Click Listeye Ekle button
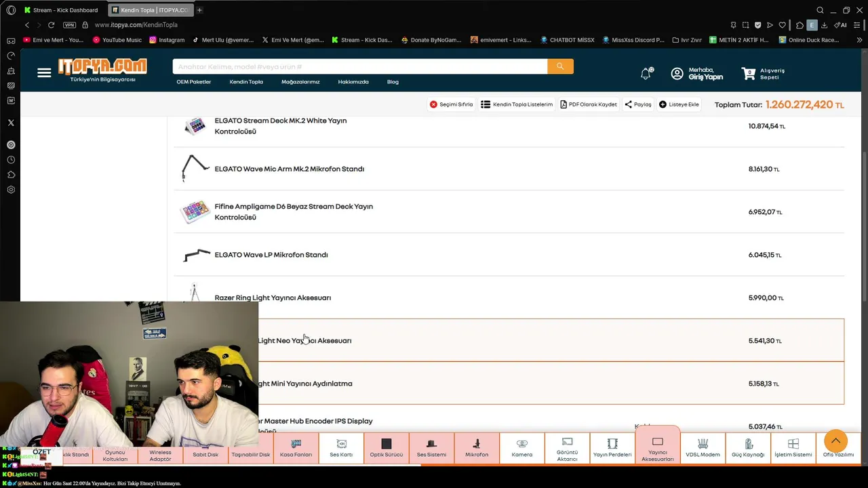This screenshot has width=868, height=488. [679, 104]
